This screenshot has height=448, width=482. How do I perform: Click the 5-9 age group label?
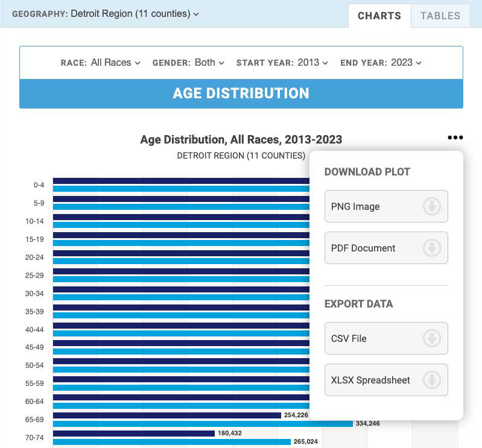pos(39,203)
